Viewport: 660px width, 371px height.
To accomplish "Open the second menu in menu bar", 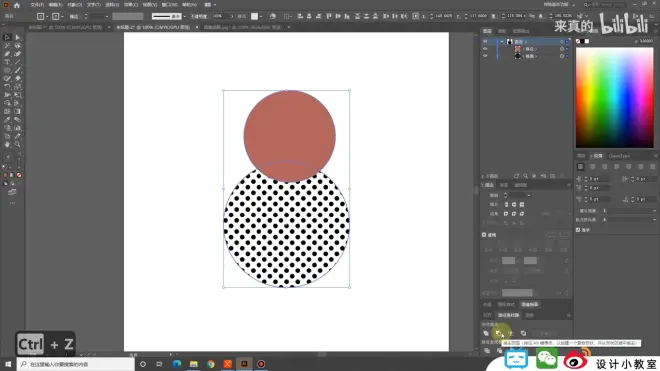I will (55, 5).
